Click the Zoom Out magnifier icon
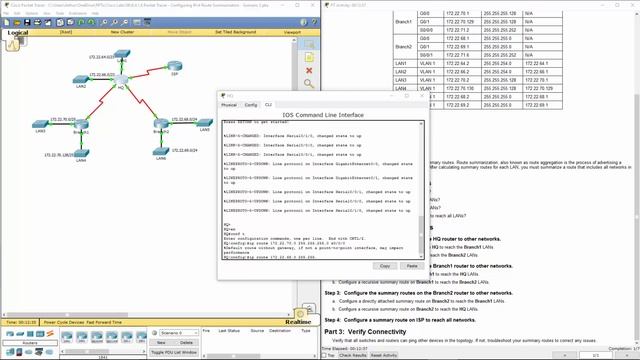The width and height of the screenshot is (640, 360). coord(125,22)
